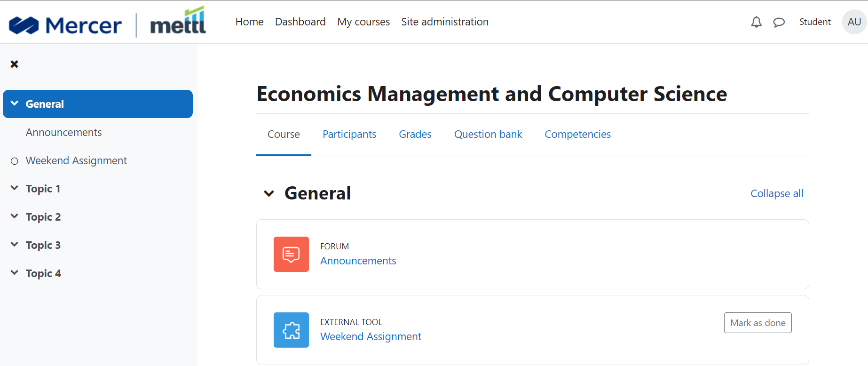Screen dimensions: 868x366
Task: Open Topic 3 label in course index
Action: tap(43, 245)
